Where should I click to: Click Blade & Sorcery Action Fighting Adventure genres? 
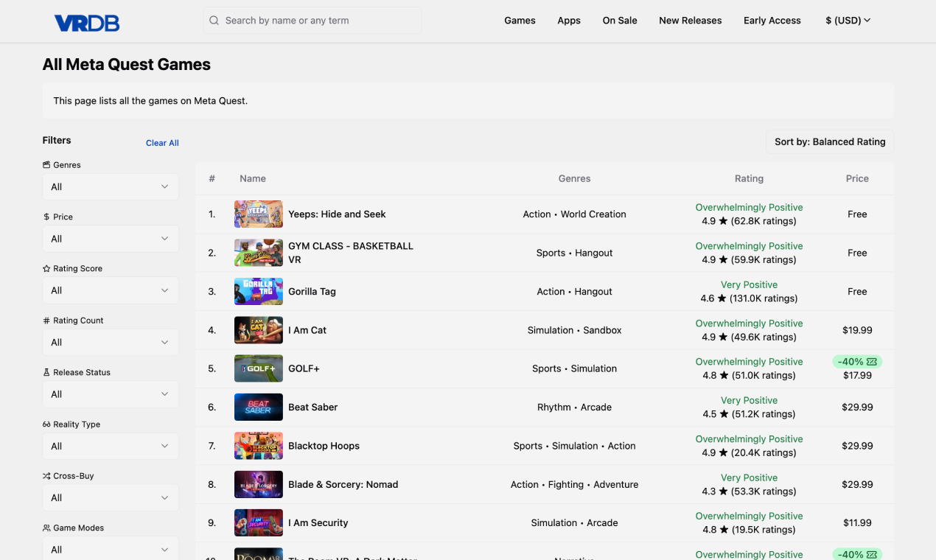(574, 485)
